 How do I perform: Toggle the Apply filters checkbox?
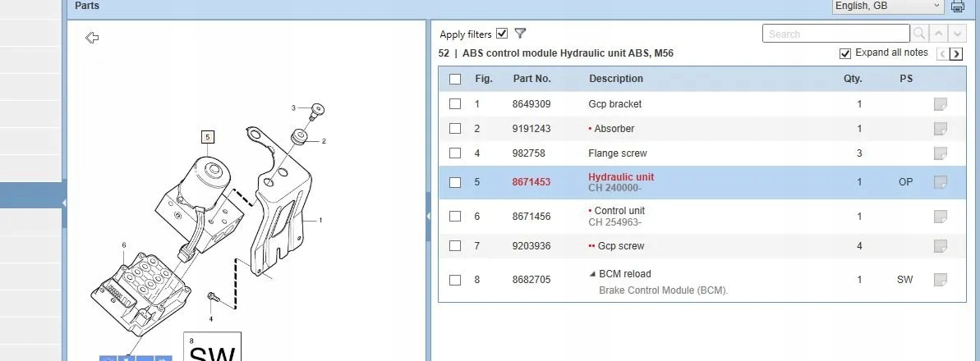point(502,34)
